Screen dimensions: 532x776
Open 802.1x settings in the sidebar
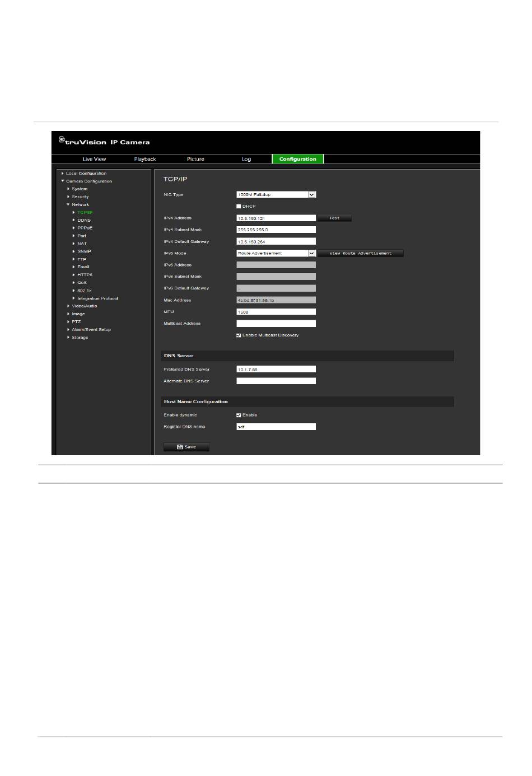(84, 291)
